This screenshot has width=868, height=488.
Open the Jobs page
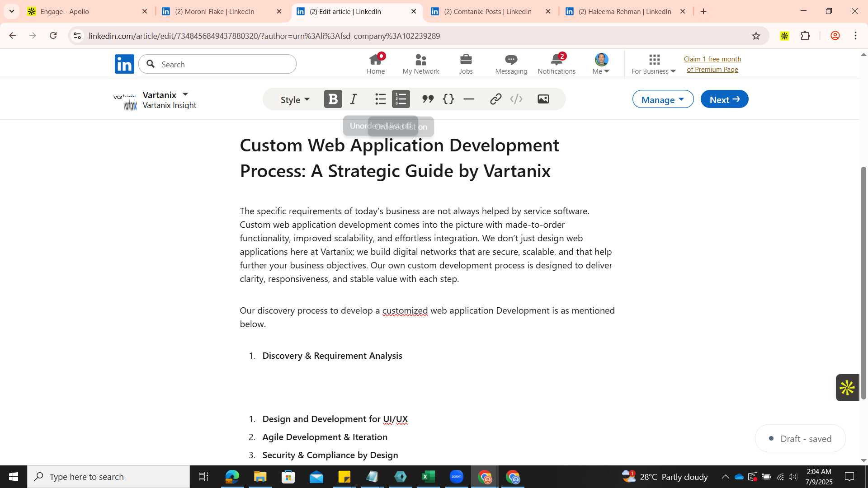point(466,64)
